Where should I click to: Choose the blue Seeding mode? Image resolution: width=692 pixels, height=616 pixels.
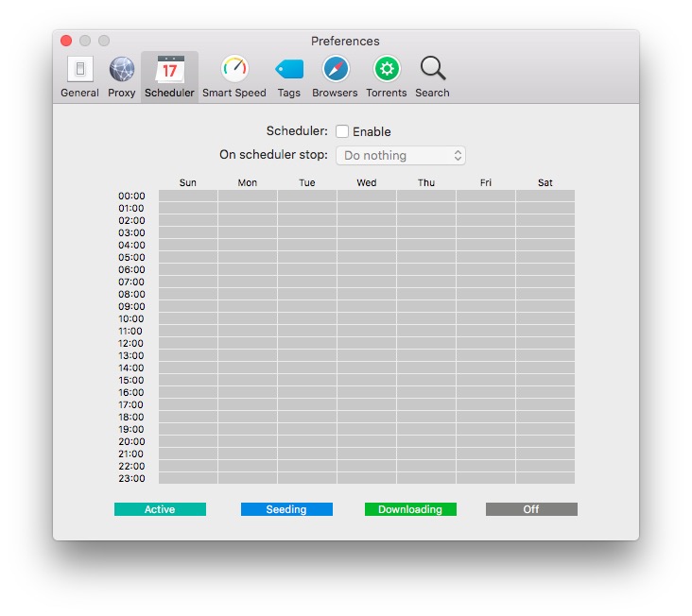pos(286,509)
